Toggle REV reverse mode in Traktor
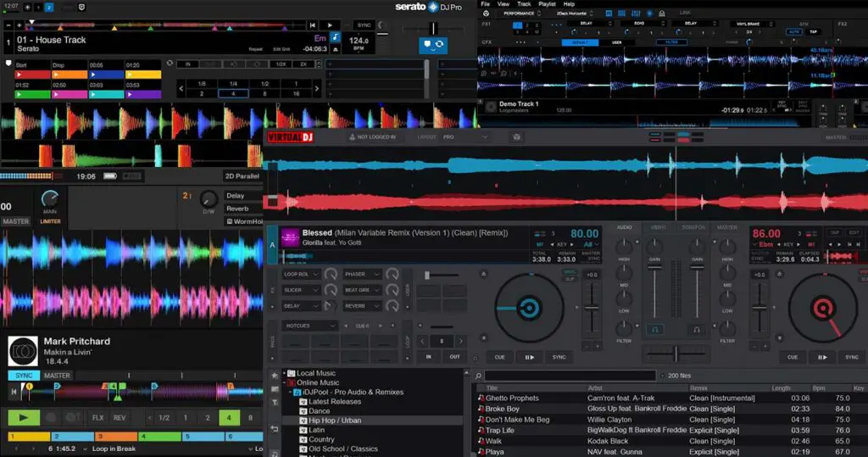The width and height of the screenshot is (868, 457). 120,418
